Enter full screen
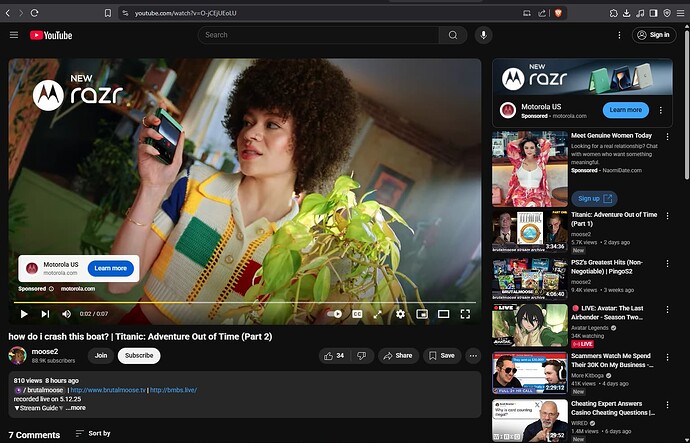 coord(465,314)
